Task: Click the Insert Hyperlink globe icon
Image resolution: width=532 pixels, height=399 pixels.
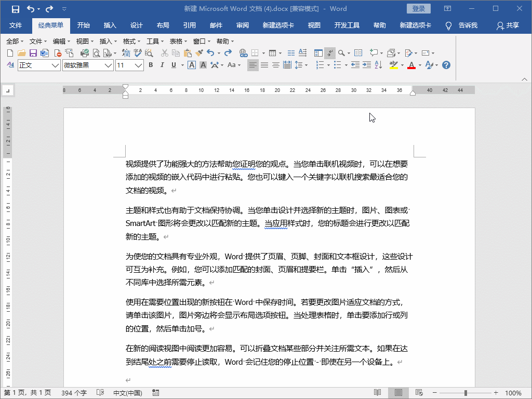Action: pyautogui.click(x=243, y=53)
